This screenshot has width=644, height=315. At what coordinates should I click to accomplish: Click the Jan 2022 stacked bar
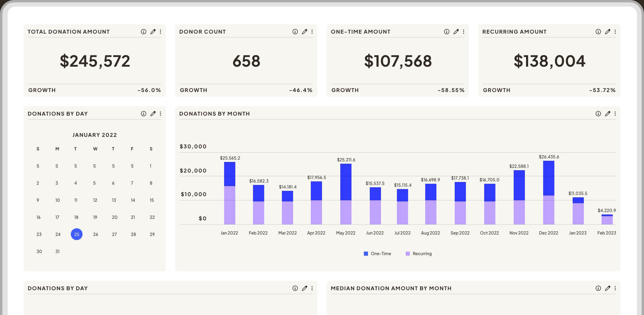(230, 193)
